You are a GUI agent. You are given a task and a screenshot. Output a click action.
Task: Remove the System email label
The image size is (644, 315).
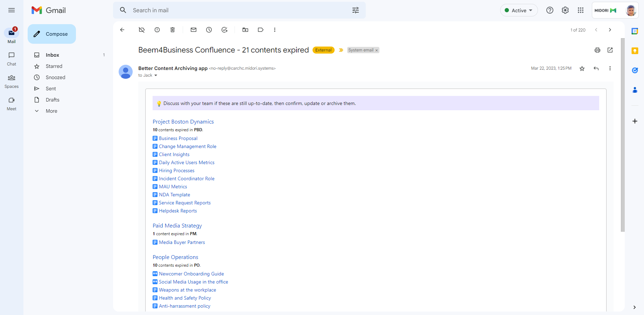point(377,50)
